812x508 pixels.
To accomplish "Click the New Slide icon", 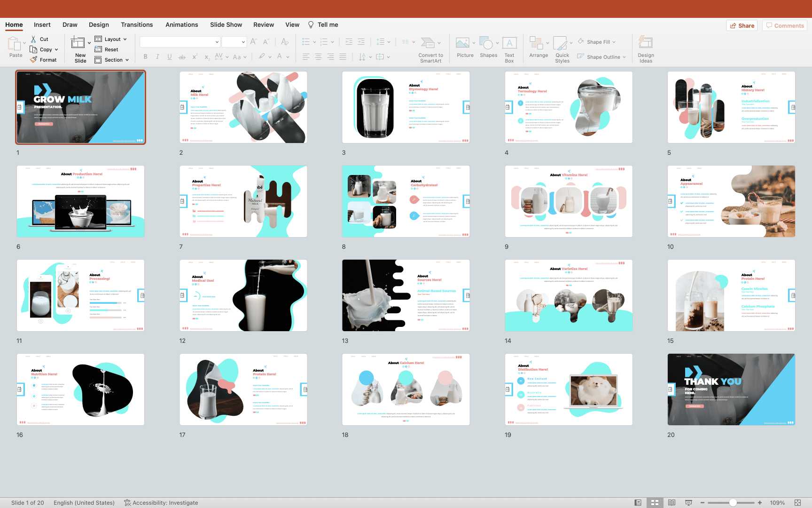I will click(78, 43).
